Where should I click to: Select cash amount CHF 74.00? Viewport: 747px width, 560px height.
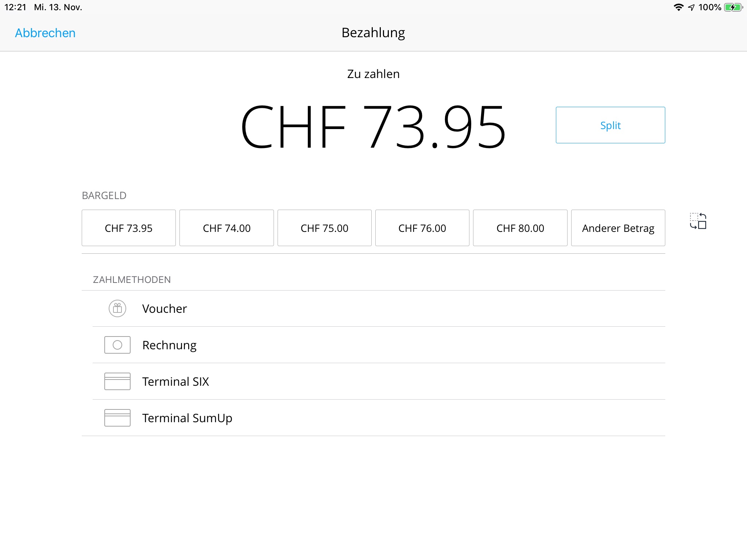[227, 228]
